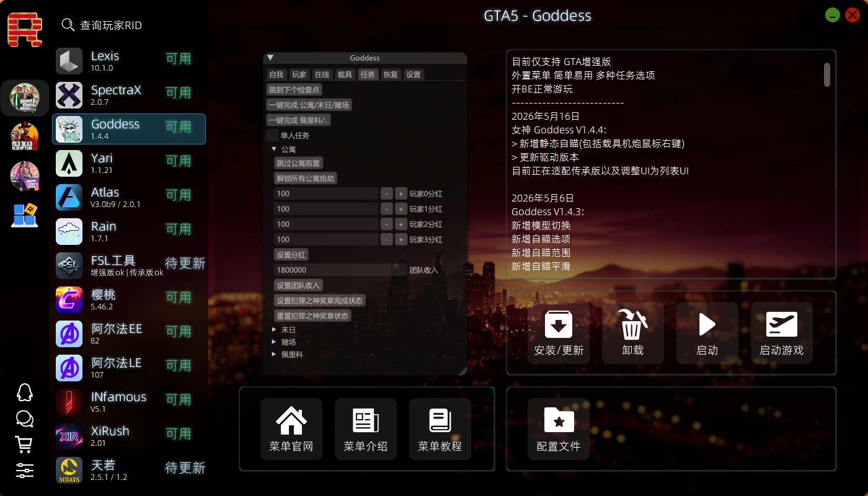Click 设置犯罪之神奖章完成状态 button
868x496 pixels.
(320, 300)
